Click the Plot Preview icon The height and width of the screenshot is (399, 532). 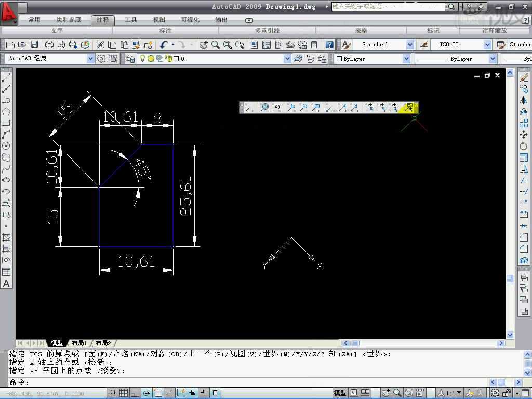pos(61,45)
